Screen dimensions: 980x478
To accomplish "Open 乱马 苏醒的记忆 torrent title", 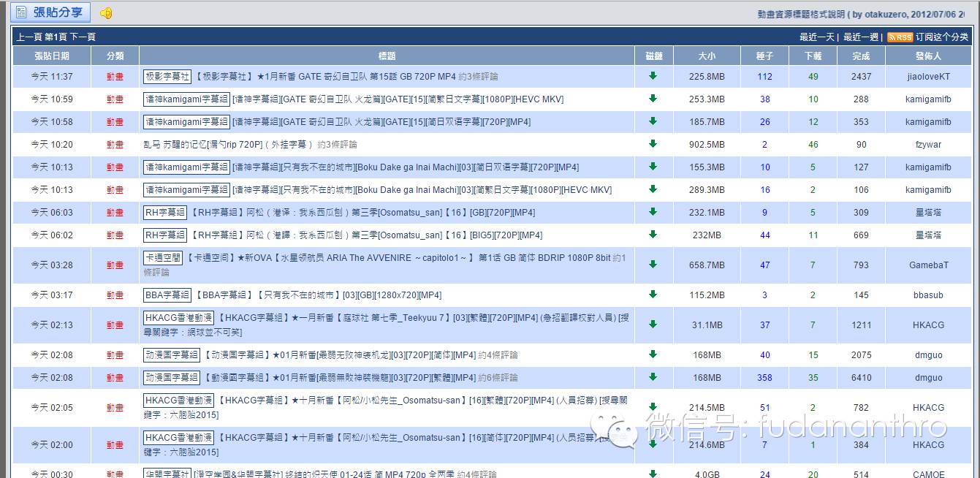I will tap(228, 144).
